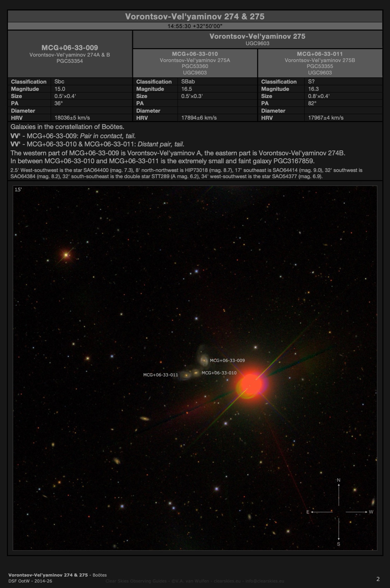
Task: Click the MCG+06-33-009 galaxy label in image
Action: (227, 360)
